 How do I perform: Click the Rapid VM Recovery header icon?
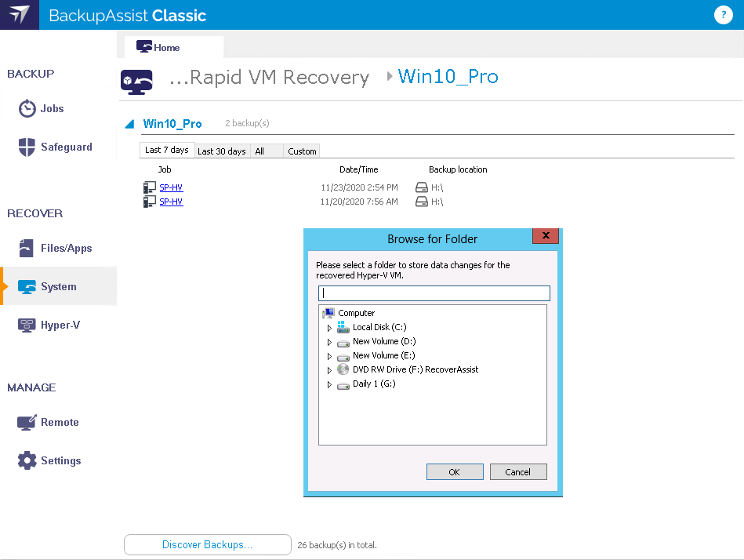pyautogui.click(x=136, y=82)
